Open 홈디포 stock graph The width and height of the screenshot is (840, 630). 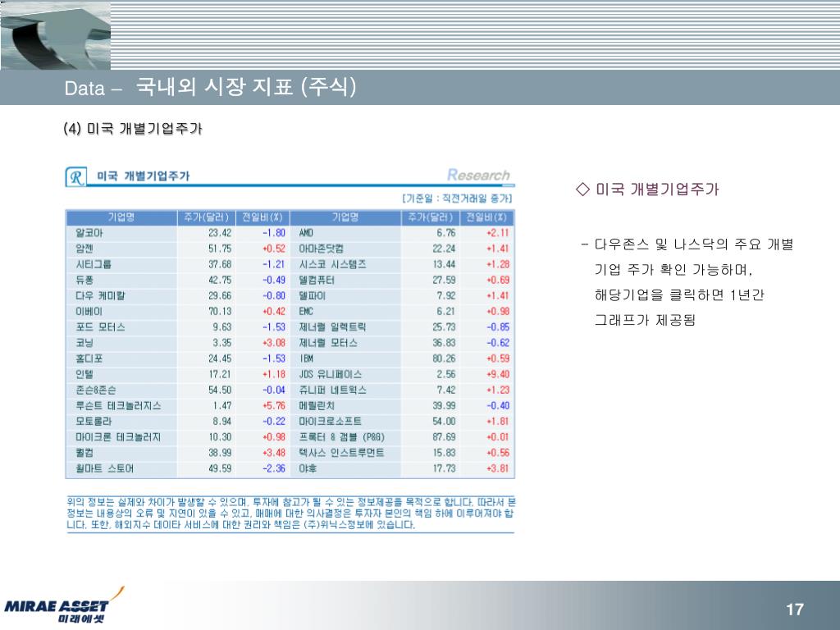click(89, 358)
